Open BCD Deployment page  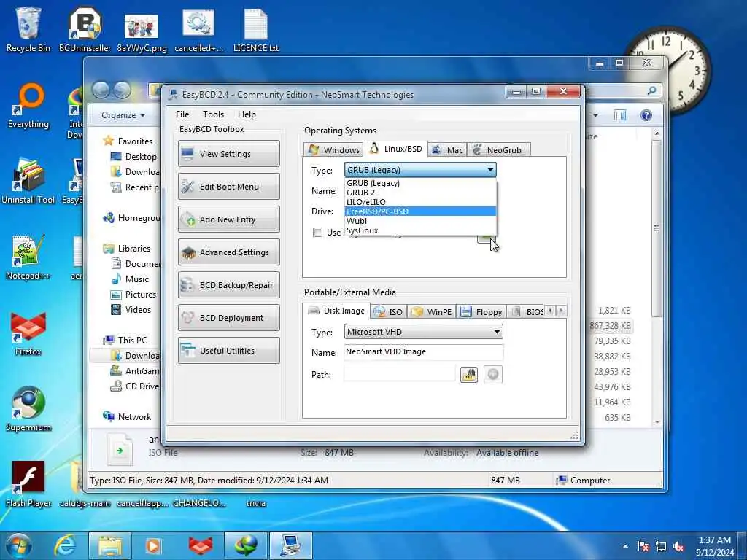pos(228,318)
